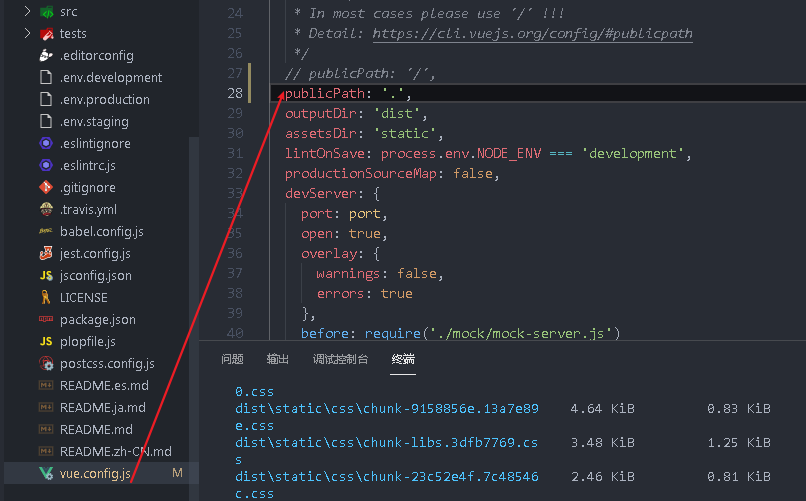Click the .gitignore git icon
The width and height of the screenshot is (806, 501).
[x=46, y=188]
